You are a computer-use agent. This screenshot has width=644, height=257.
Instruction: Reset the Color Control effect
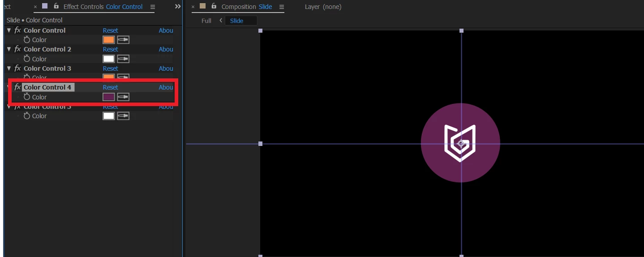(x=111, y=30)
